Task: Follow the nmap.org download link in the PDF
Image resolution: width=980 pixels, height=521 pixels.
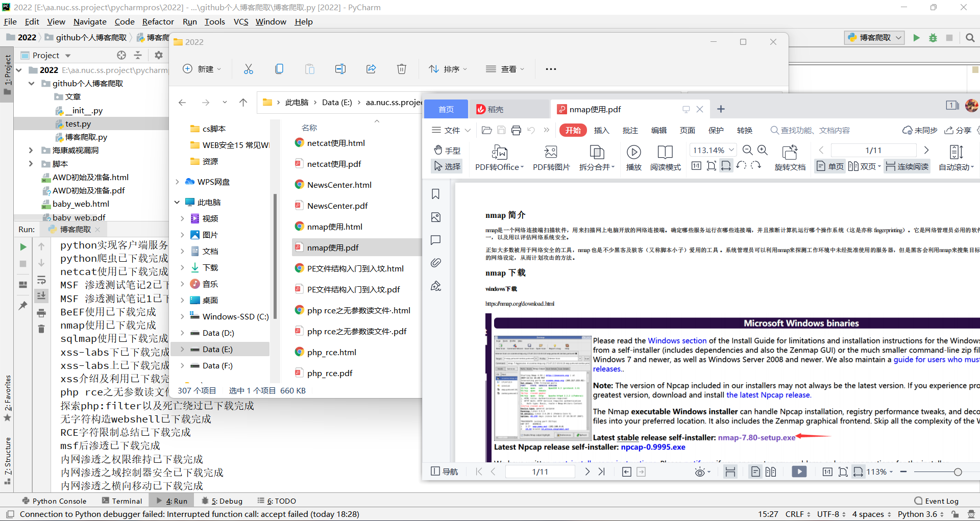Action: click(520, 303)
